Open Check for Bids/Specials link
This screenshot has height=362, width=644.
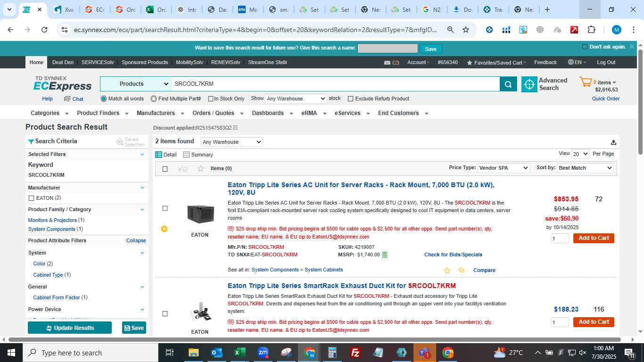pyautogui.click(x=453, y=255)
